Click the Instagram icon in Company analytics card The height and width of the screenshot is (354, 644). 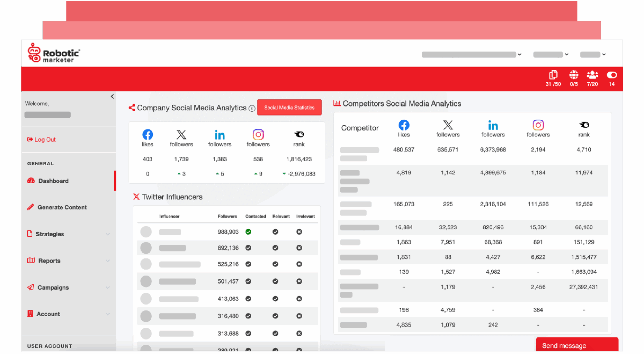point(258,135)
